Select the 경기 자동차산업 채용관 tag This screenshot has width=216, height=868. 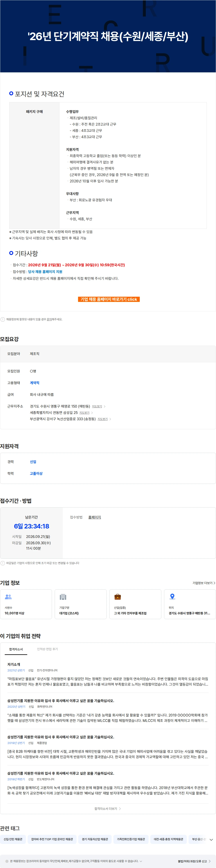coord(95,839)
